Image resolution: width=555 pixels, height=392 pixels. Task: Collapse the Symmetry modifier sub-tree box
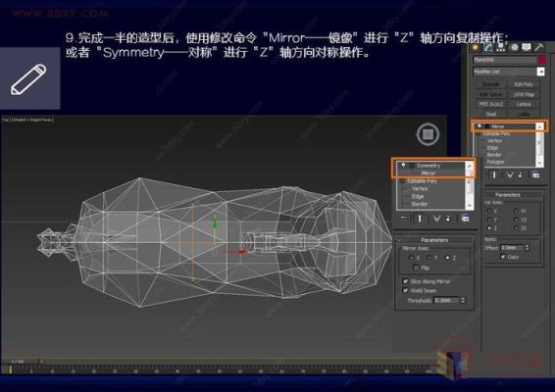[x=412, y=166]
